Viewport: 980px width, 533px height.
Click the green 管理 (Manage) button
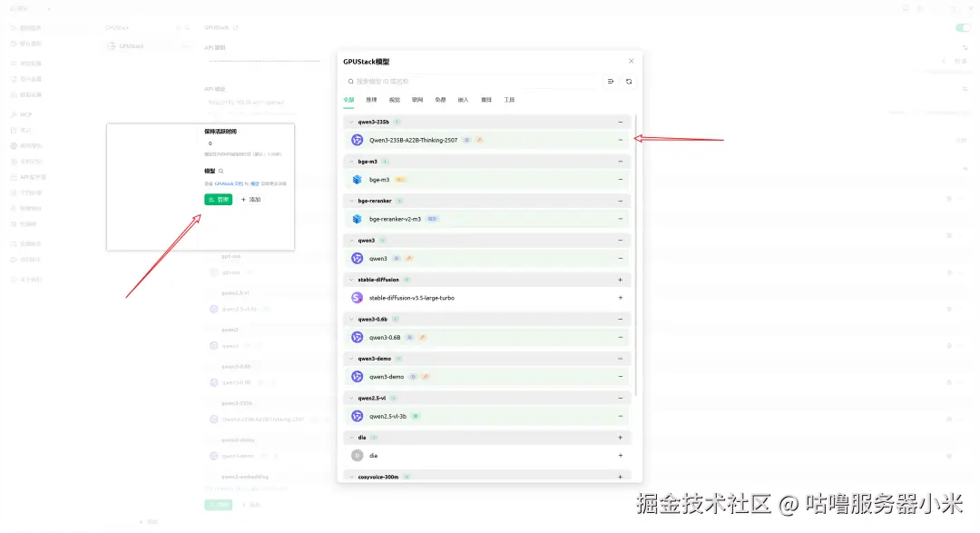coord(218,200)
